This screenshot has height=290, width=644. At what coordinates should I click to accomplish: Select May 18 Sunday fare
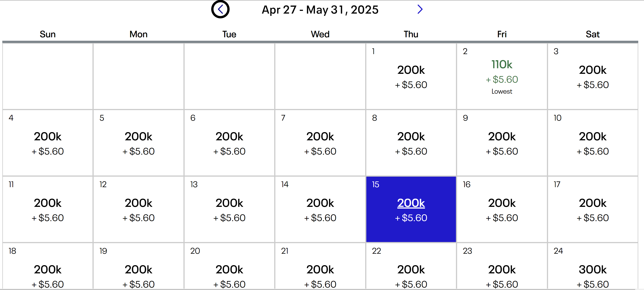pyautogui.click(x=47, y=266)
